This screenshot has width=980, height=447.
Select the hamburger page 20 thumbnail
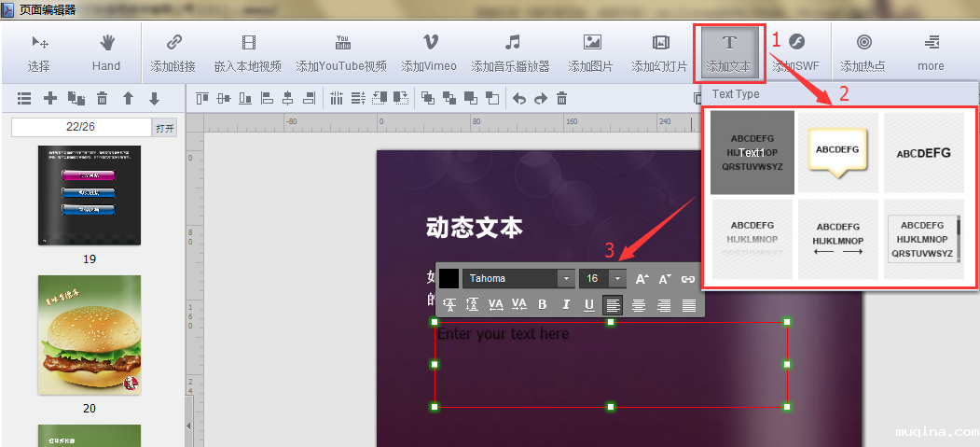[x=90, y=333]
